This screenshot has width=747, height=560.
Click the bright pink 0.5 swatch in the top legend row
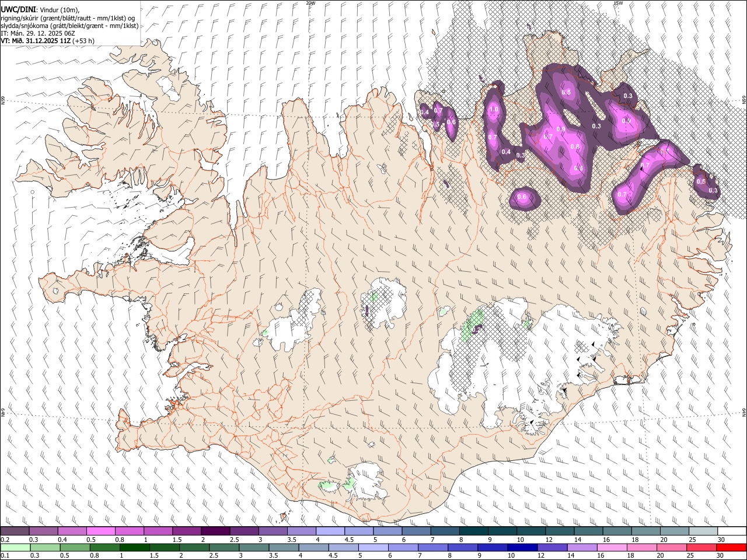pos(100,531)
